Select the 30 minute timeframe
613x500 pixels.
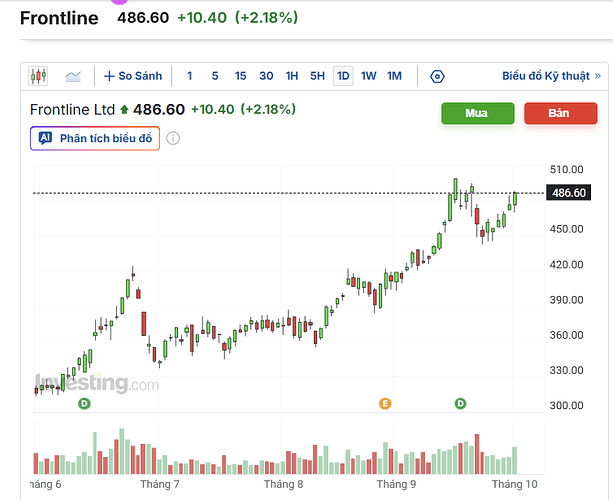pyautogui.click(x=266, y=76)
